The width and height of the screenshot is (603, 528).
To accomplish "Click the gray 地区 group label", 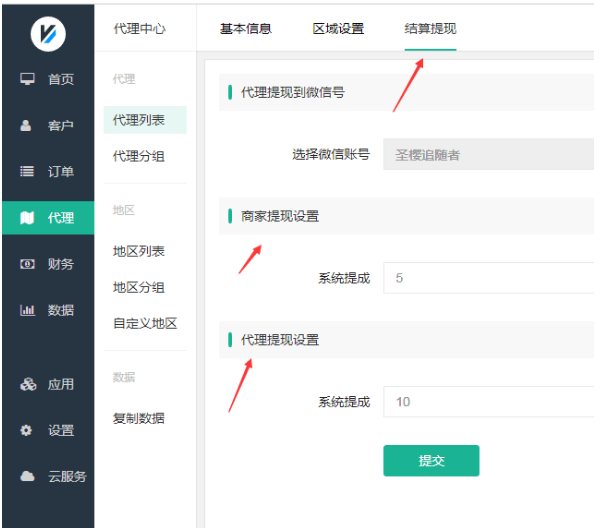I will pos(124,210).
